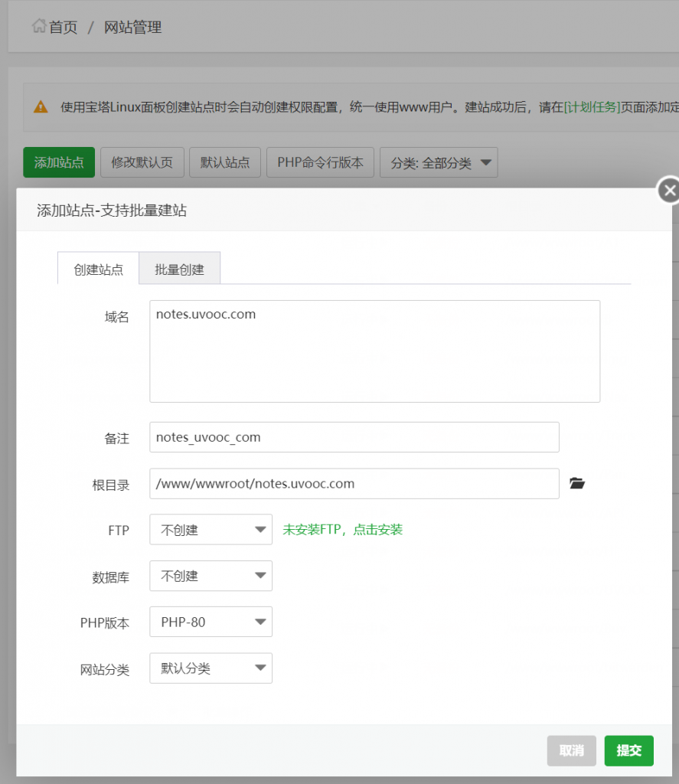Click the PHP命令行版本 button
This screenshot has height=784, width=679.
tap(320, 162)
